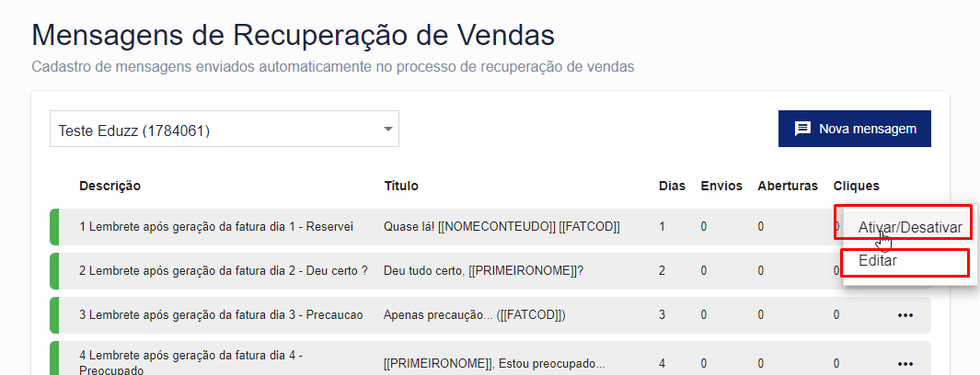Click the Aberturas column header
Viewport: 980px width, 375px height.
787,186
